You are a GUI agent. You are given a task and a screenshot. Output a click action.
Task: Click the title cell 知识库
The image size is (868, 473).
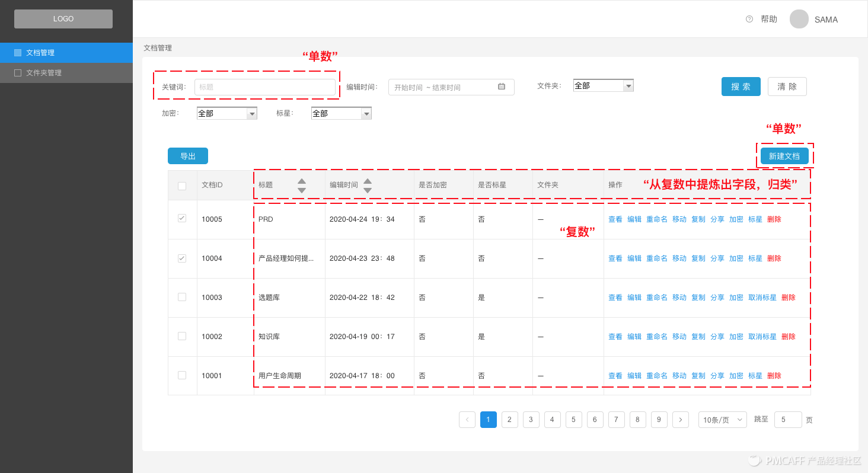269,337
